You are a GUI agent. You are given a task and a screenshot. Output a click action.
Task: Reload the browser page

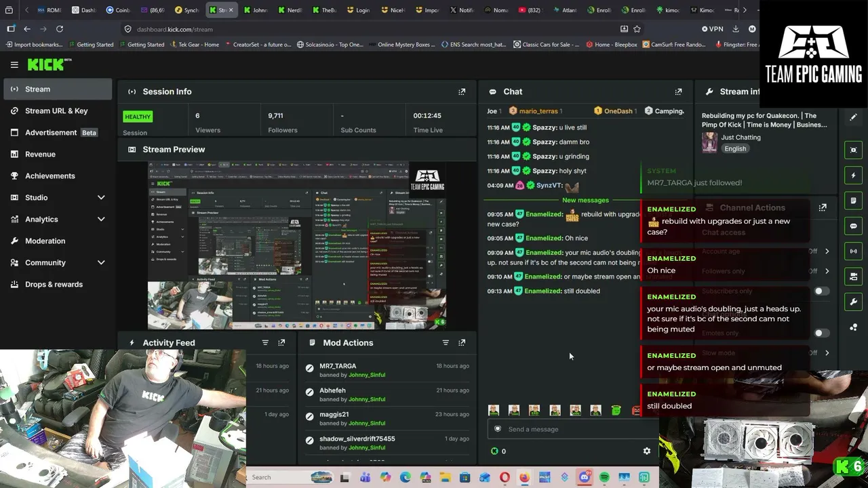(60, 29)
